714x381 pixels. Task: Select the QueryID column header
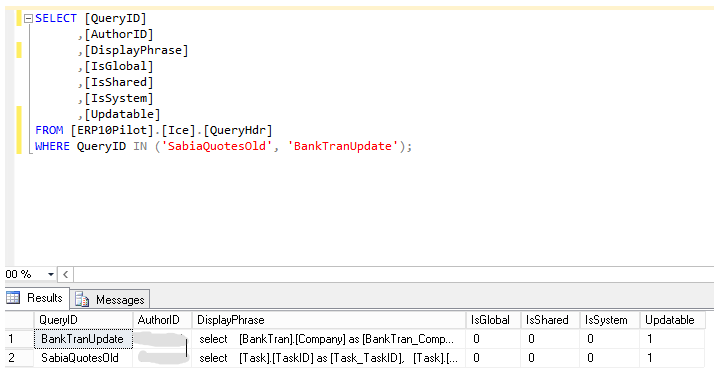(x=83, y=320)
